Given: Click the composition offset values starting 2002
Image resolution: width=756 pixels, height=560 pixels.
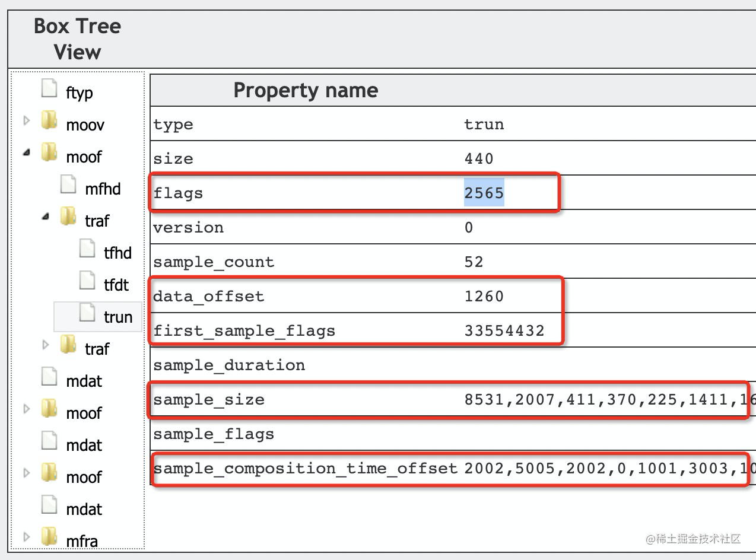Looking at the screenshot, I should 610,468.
